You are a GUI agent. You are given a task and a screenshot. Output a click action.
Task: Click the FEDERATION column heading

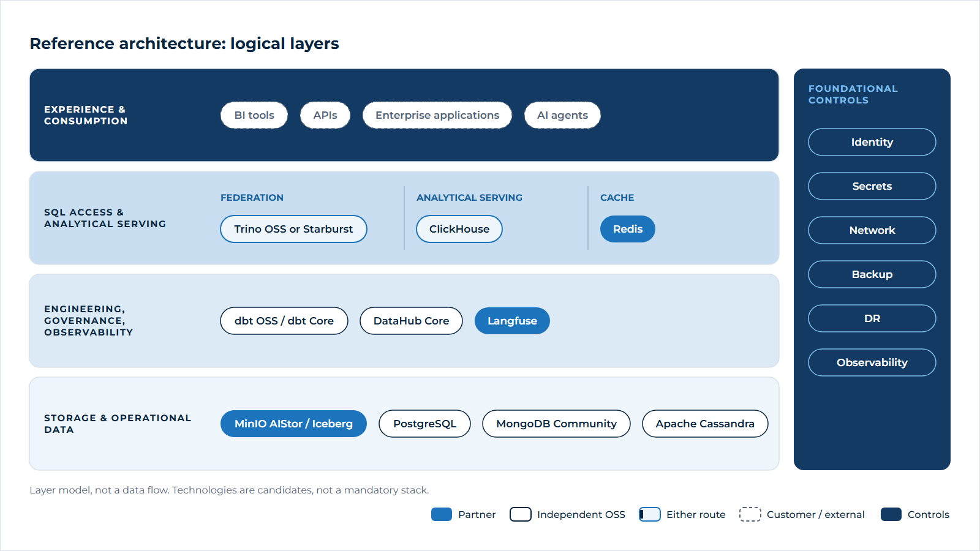[252, 198]
